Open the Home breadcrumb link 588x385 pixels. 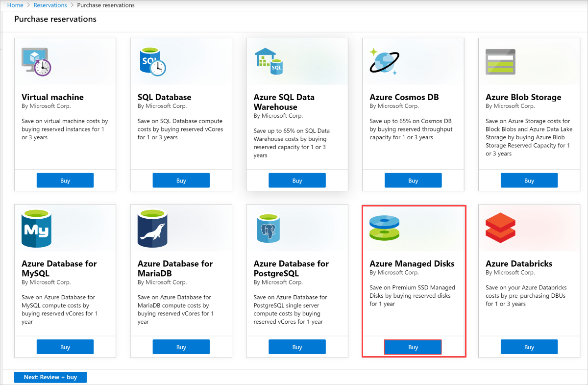coord(15,5)
